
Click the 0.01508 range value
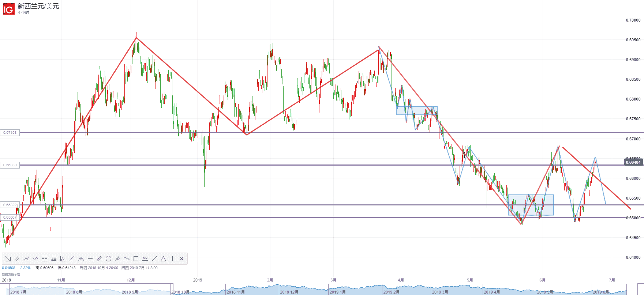coord(9,268)
